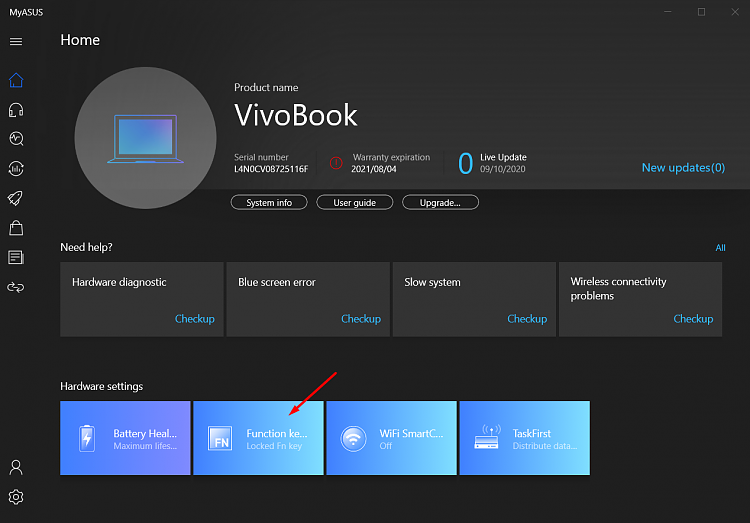Image resolution: width=750 pixels, height=523 pixels.
Task: Go to the Home sidebar icon
Action: pos(16,80)
